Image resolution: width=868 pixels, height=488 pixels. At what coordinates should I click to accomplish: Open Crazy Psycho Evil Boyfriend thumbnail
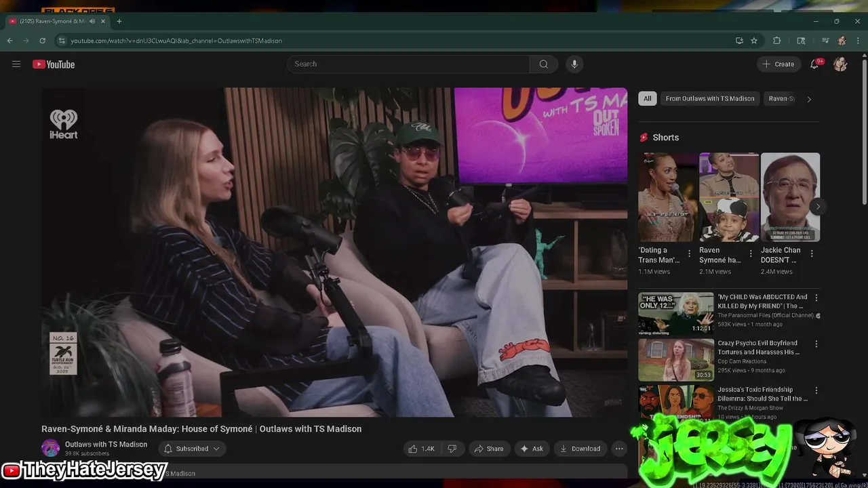pyautogui.click(x=676, y=360)
